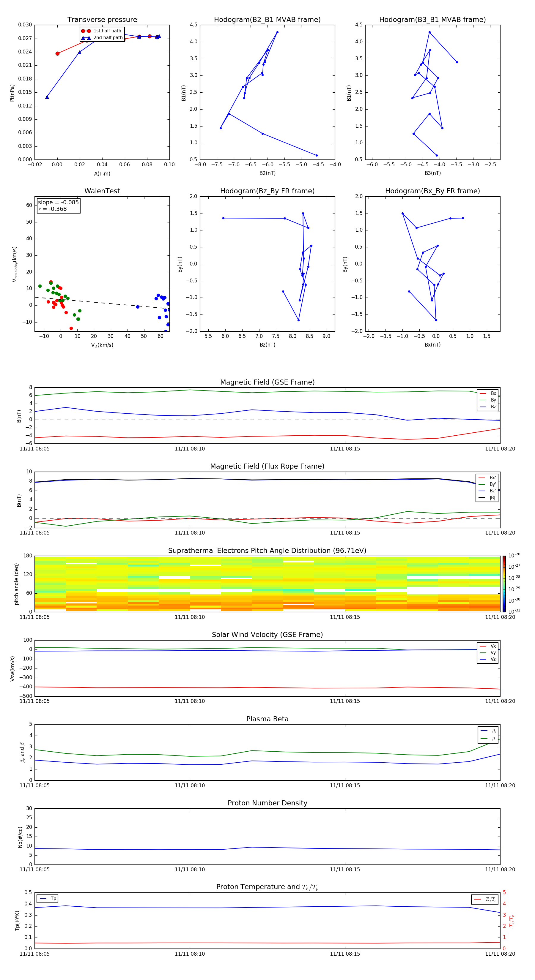This screenshot has width=535, height=980.
Task: Click the "slope = -0.085" annotation
Action: pyautogui.click(x=58, y=203)
